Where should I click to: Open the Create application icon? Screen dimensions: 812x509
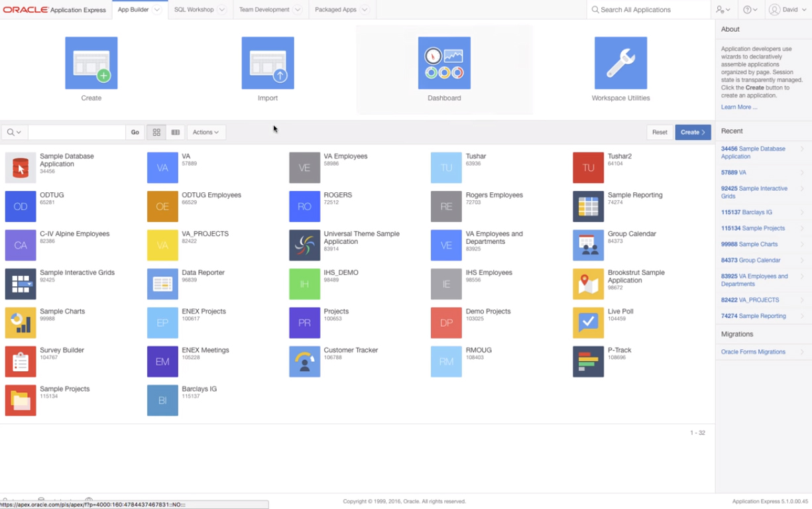pos(91,63)
